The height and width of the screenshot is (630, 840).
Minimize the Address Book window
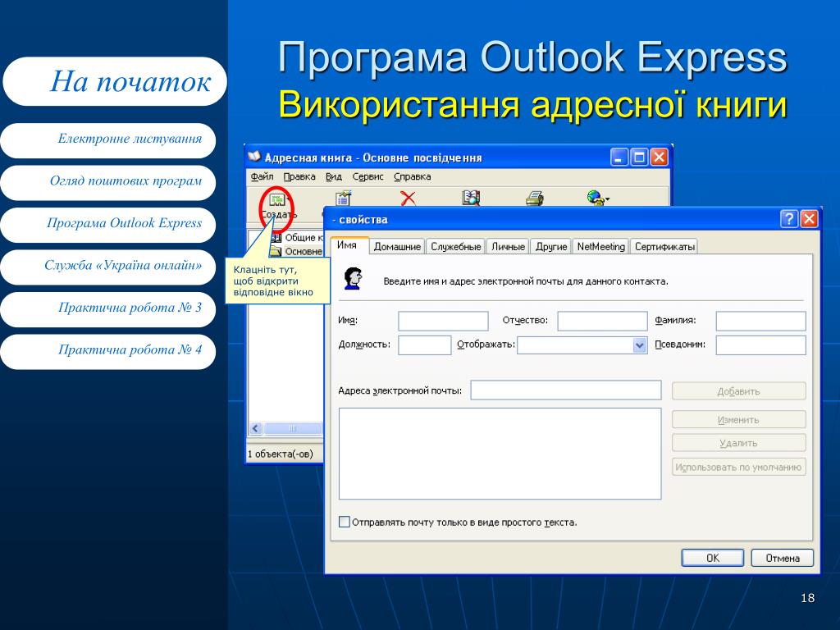click(619, 157)
